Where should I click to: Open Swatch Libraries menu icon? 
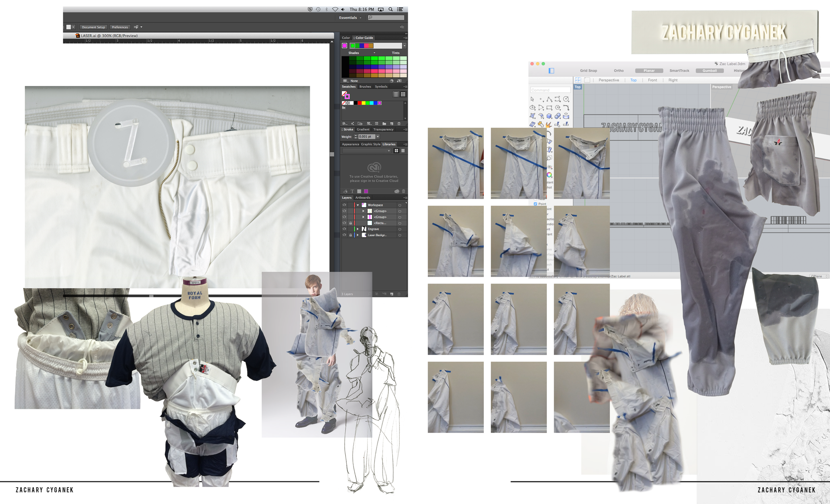(345, 124)
